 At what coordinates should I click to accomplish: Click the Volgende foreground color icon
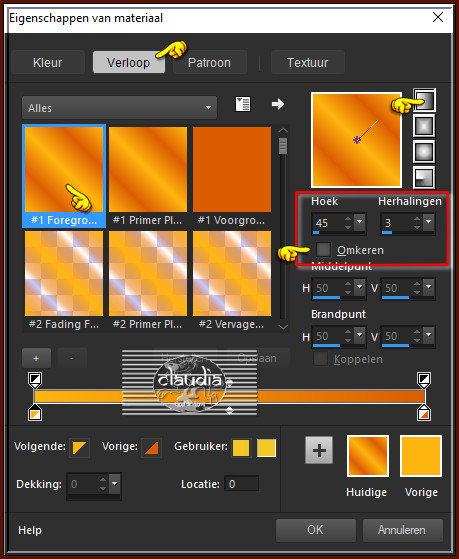click(x=79, y=448)
